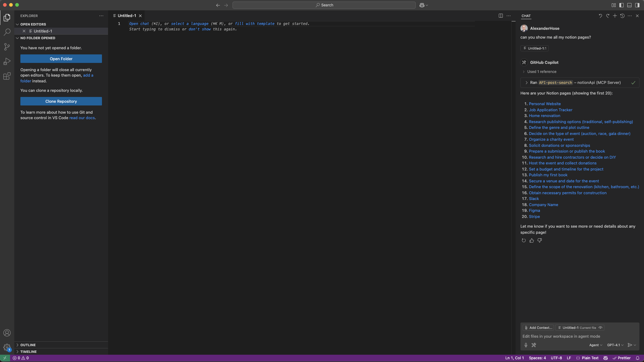Click the title bar Search field
This screenshot has height=362, width=644.
324,5
